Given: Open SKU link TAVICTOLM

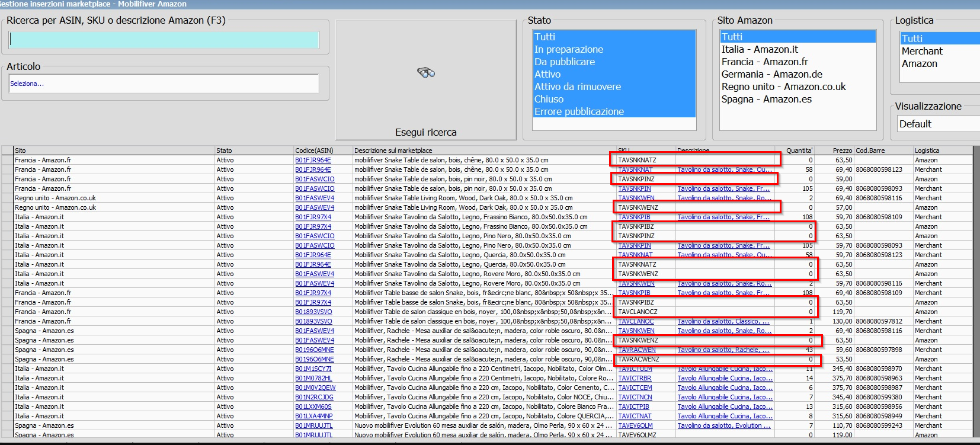Looking at the screenshot, I should pos(635,369).
